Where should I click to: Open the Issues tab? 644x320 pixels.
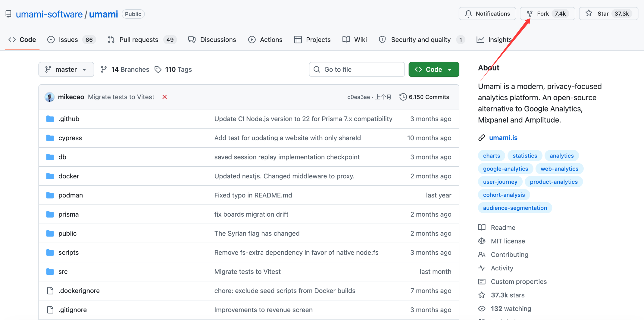point(71,40)
